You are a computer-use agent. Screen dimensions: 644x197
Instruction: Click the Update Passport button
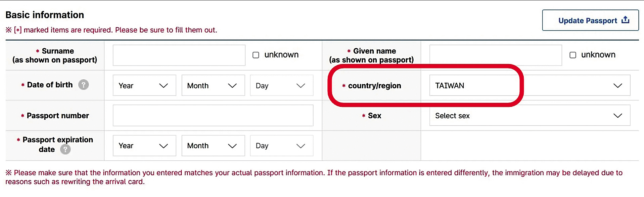pos(590,21)
